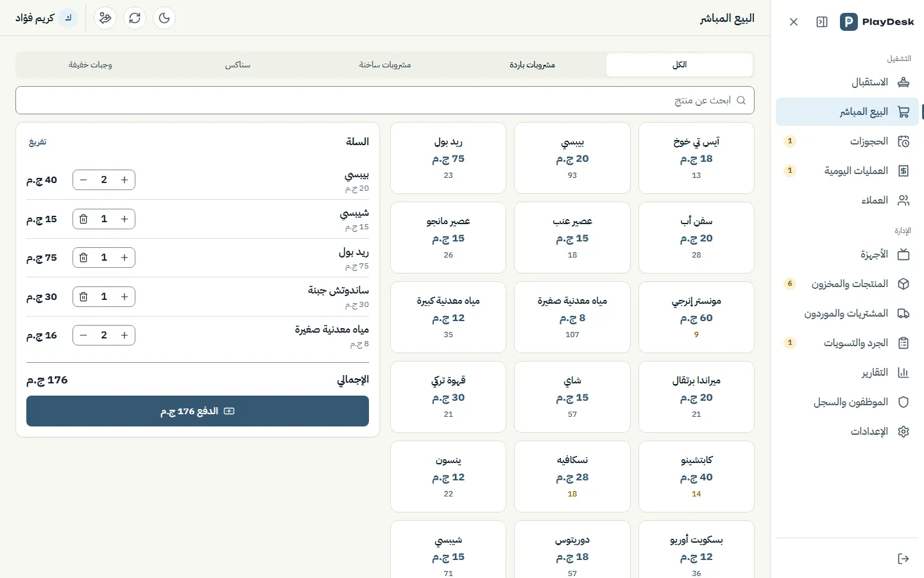This screenshot has height=578, width=924.
Task: Open الجرد والتسويات in the sidebar
Action: pyautogui.click(x=847, y=343)
